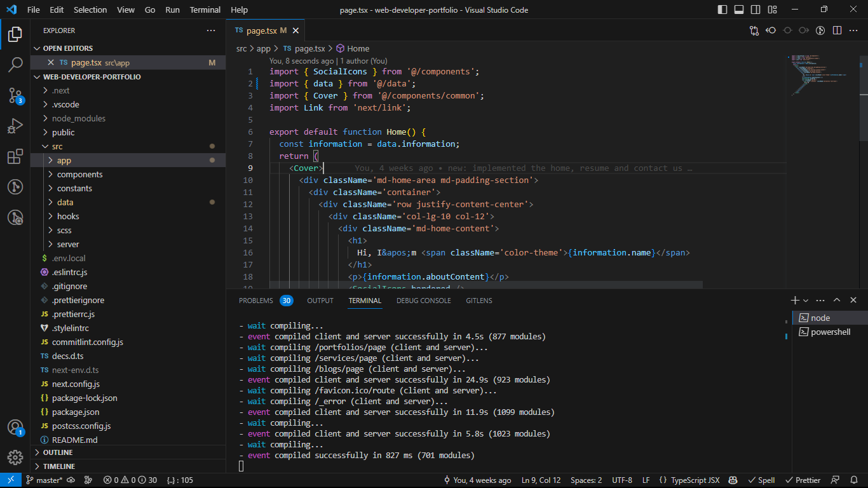Open editor More Actions ellipsis menu

(853, 30)
